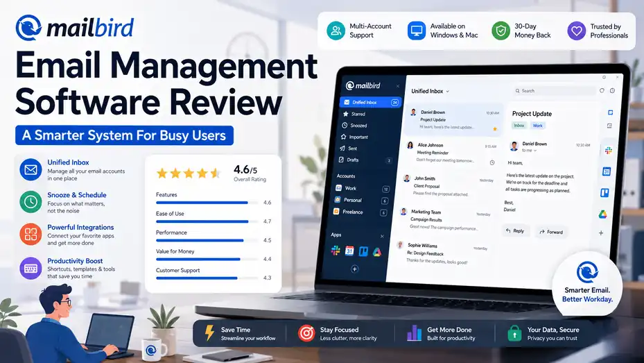Click Google Drive icon in right app strip
Image resolution: width=644 pixels, height=363 pixels.
[x=602, y=214]
